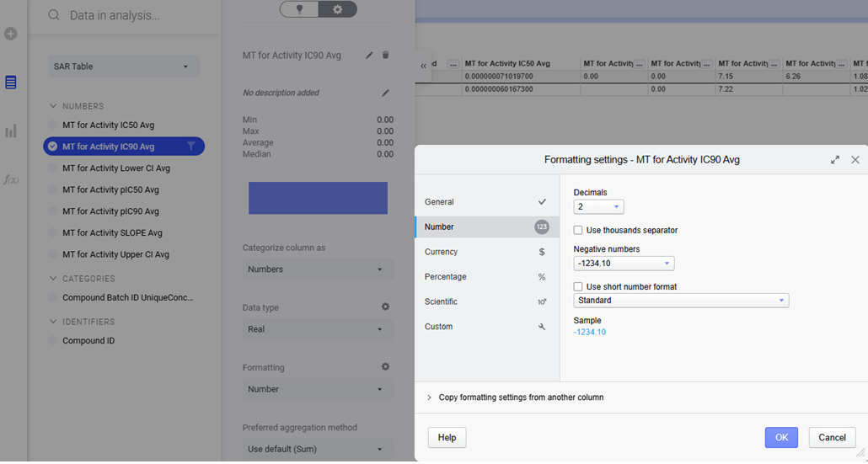This screenshot has width=868, height=464.
Task: Open the bar chart visualizations icon
Action: pyautogui.click(x=11, y=131)
